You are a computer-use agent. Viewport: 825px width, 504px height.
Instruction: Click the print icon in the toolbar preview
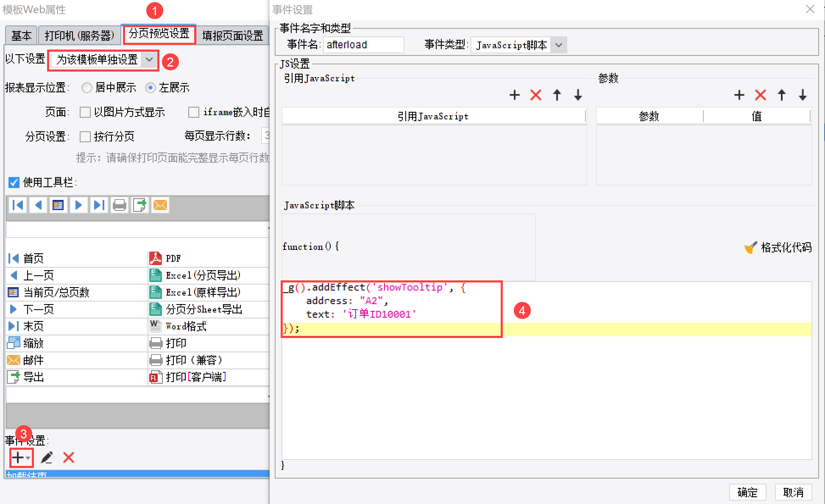(x=120, y=205)
